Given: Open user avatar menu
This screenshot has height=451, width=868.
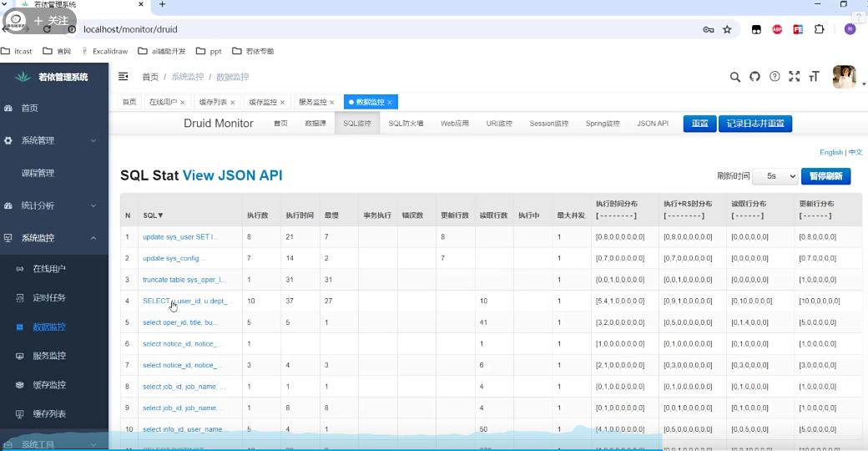Looking at the screenshot, I should [844, 77].
